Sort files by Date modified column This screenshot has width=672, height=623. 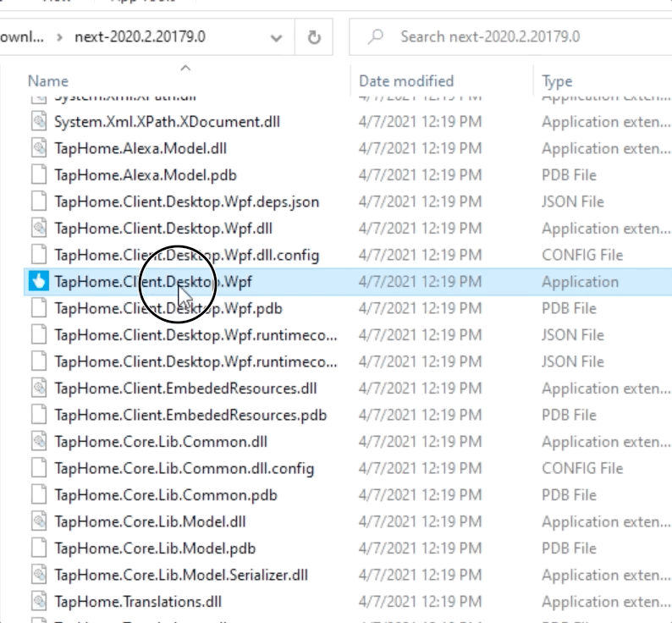pyautogui.click(x=406, y=81)
